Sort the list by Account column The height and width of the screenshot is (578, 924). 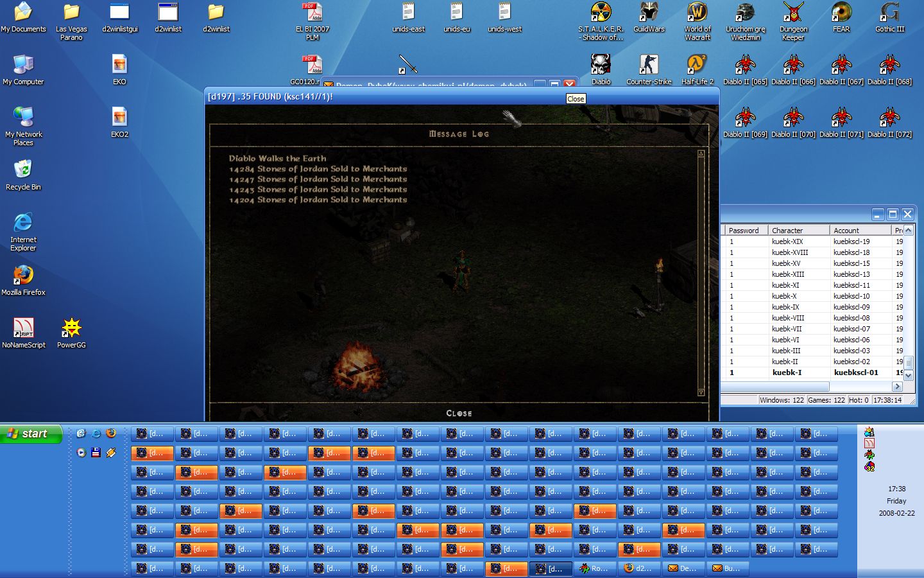[x=860, y=231]
